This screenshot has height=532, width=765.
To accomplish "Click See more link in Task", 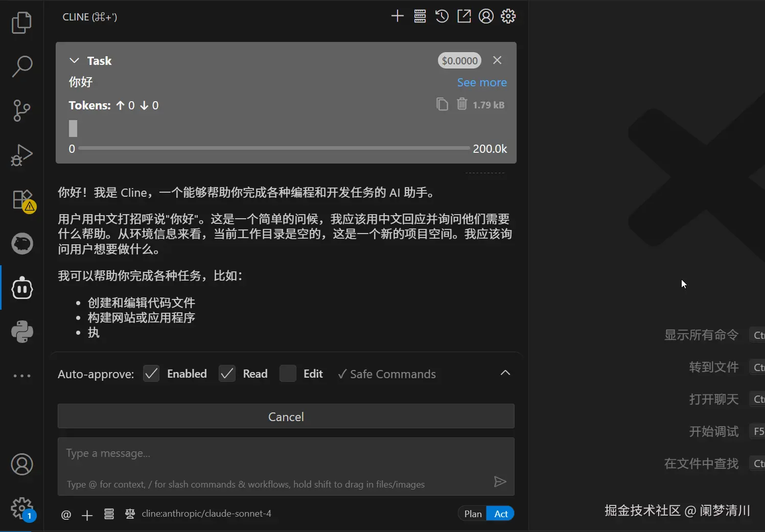I will click(x=482, y=82).
